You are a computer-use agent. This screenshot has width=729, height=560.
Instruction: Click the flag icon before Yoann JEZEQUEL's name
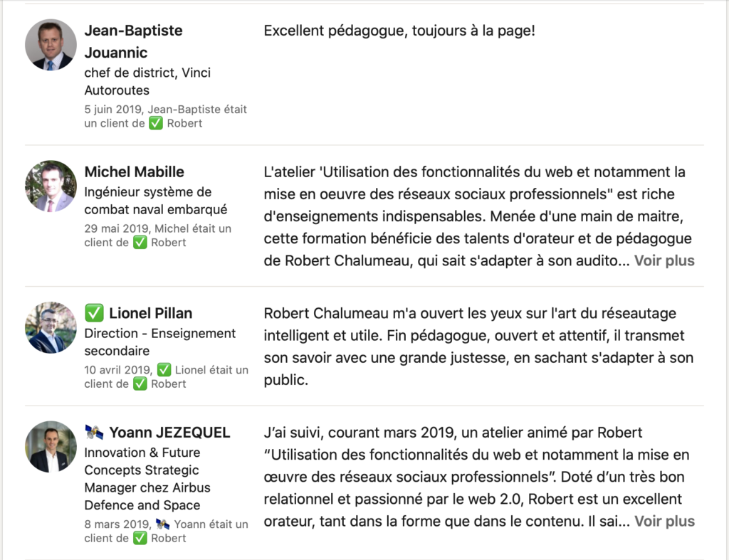tap(94, 432)
